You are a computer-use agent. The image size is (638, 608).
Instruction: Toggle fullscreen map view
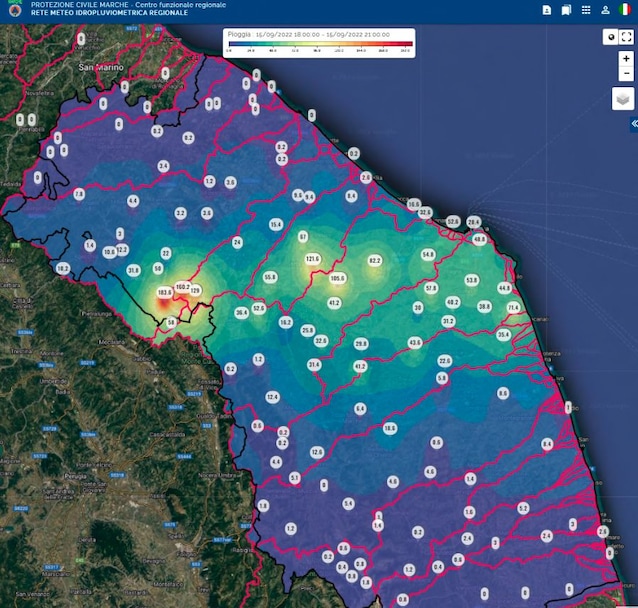(627, 37)
